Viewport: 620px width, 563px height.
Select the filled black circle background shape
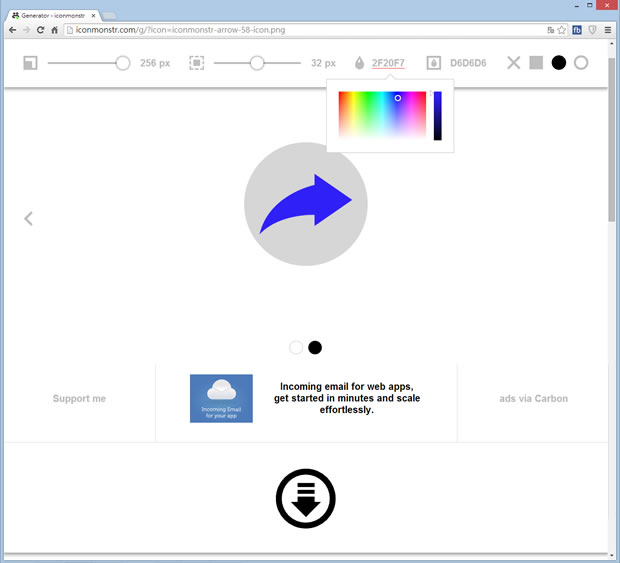tap(559, 63)
